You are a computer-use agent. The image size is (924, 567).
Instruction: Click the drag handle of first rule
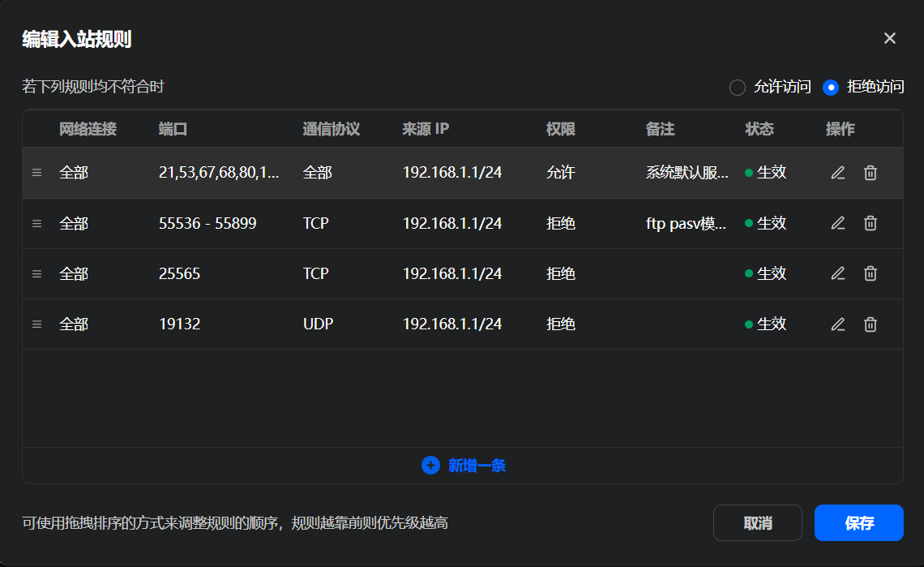click(36, 173)
